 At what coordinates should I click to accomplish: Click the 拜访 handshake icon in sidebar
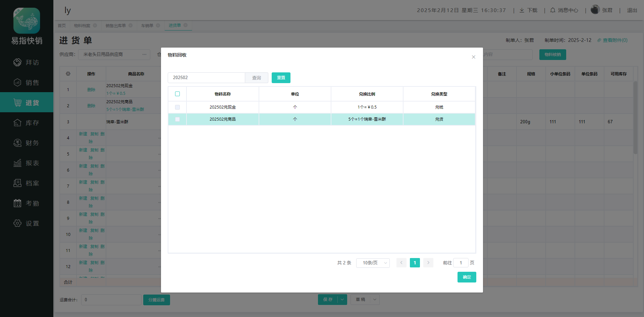click(17, 62)
